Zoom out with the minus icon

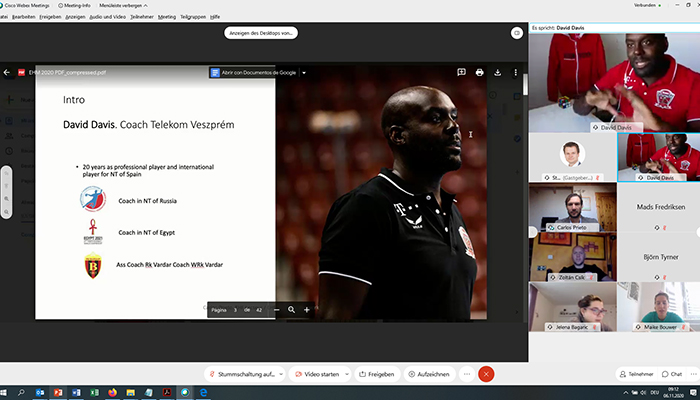point(277,310)
